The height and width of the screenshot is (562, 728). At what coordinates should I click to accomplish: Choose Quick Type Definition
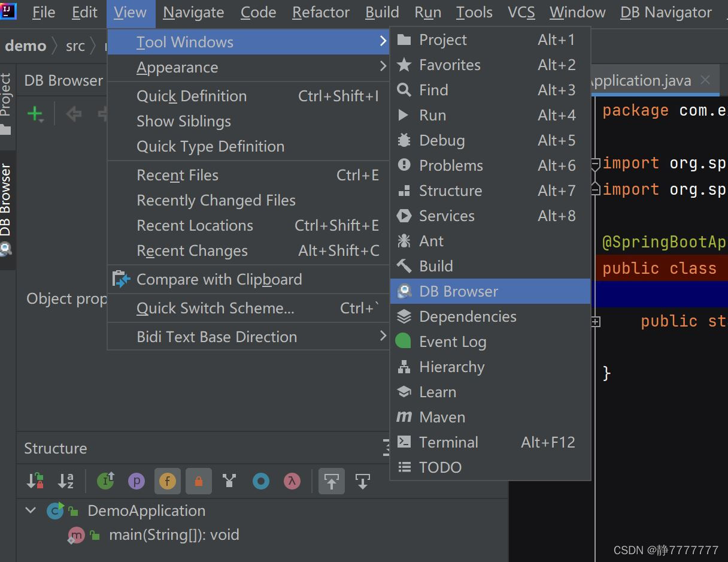(248, 146)
